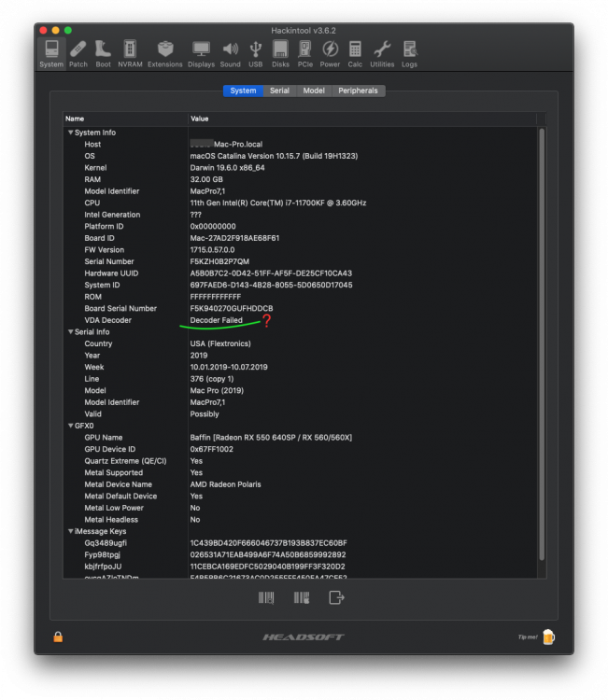Collapse the System Info group
Screen dimensions: 608x700
tap(71, 133)
